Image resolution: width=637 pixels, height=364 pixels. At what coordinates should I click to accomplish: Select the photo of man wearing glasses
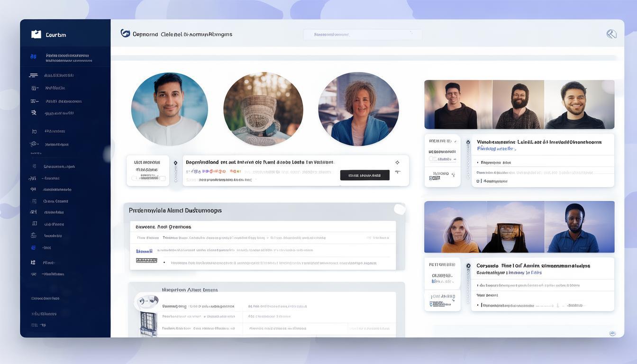coord(458,104)
